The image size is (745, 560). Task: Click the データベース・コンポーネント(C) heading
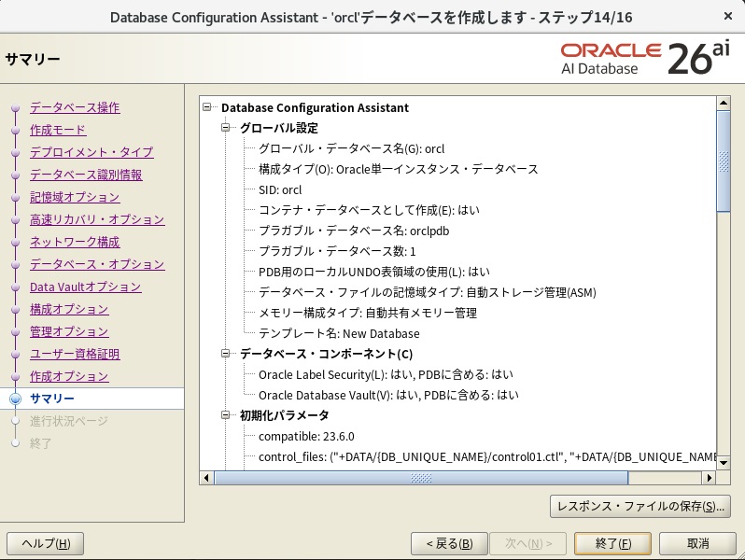[x=326, y=354]
